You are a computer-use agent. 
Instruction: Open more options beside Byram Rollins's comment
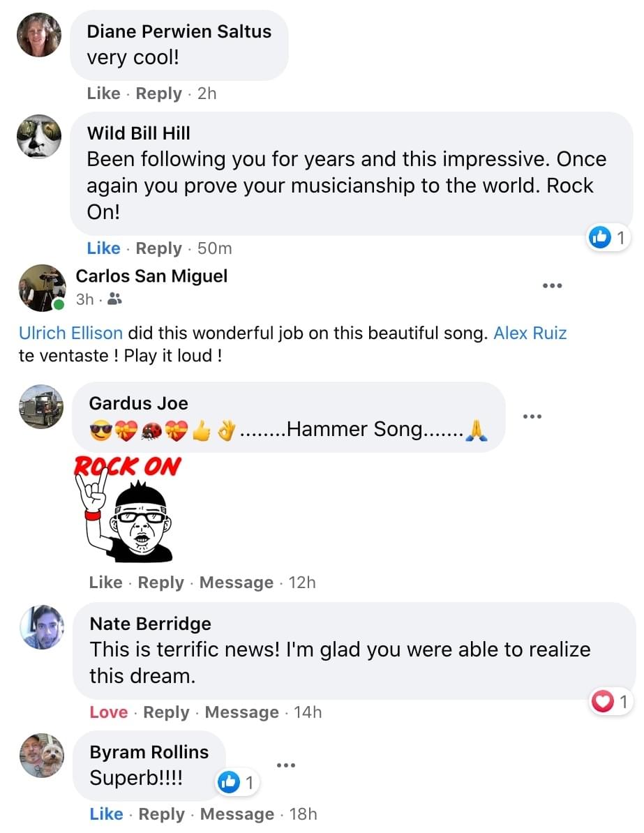tap(286, 765)
